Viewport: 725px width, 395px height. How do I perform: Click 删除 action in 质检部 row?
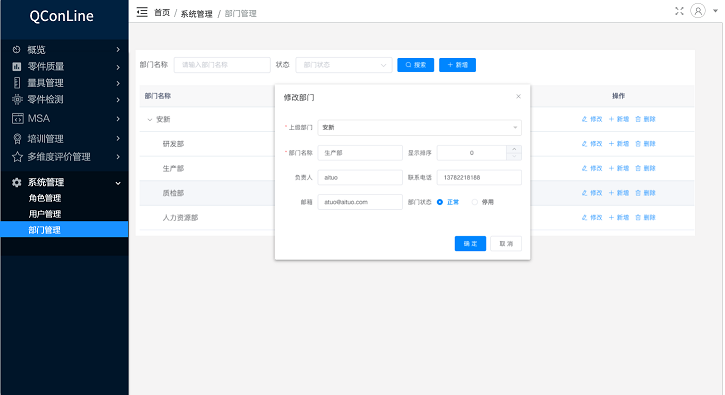[645, 193]
